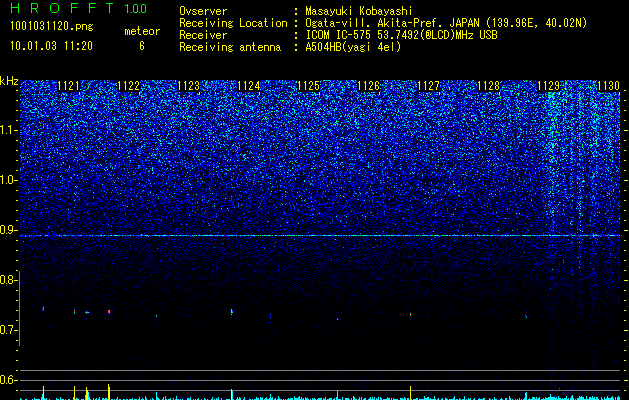Click the 0.9 kHz axis label
629x400 pixels.
click(x=9, y=230)
